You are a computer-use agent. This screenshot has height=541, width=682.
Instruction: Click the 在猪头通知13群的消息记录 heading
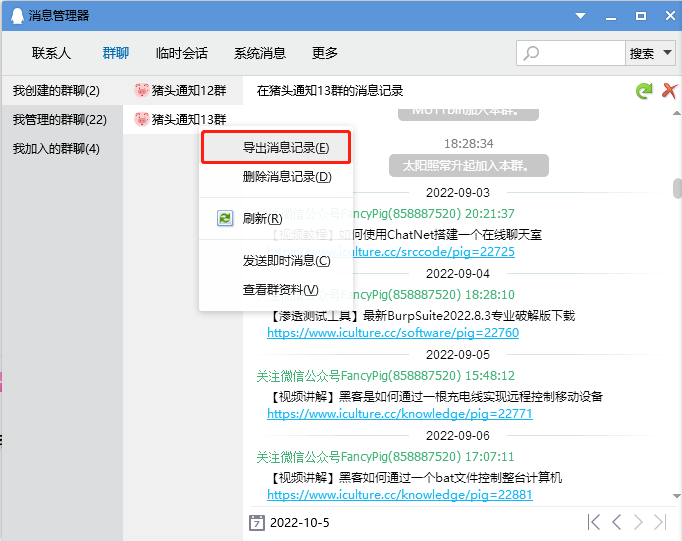[330, 90]
